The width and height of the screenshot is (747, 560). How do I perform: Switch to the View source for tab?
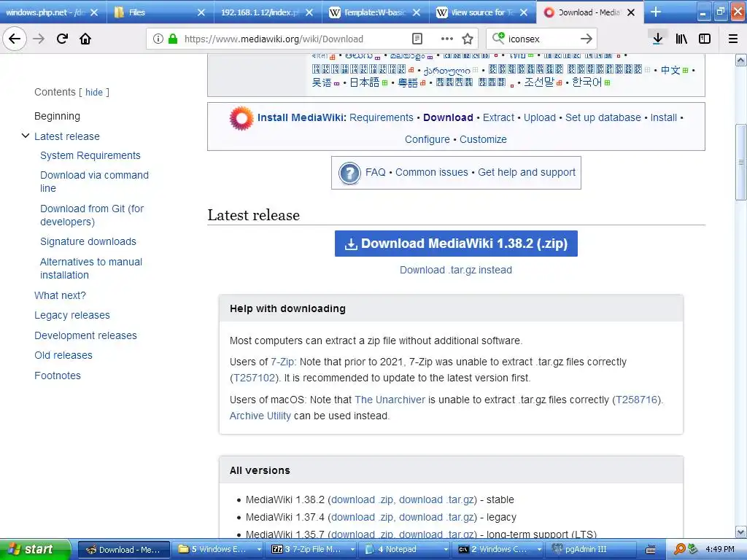475,12
